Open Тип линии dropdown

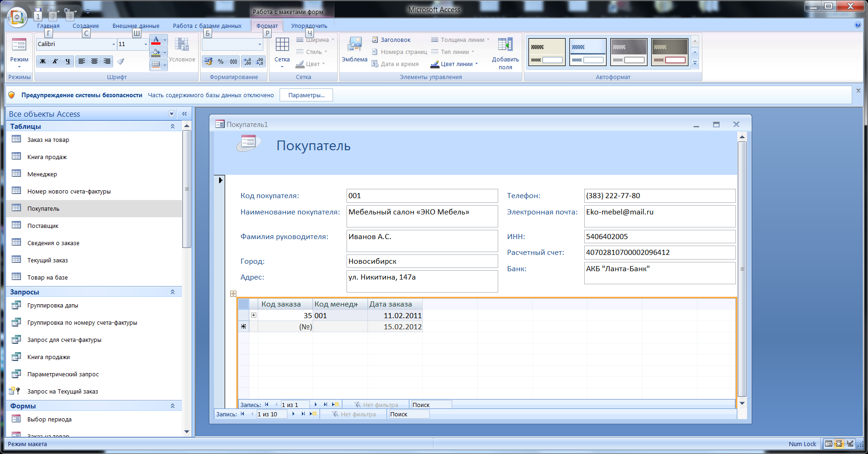(x=453, y=52)
